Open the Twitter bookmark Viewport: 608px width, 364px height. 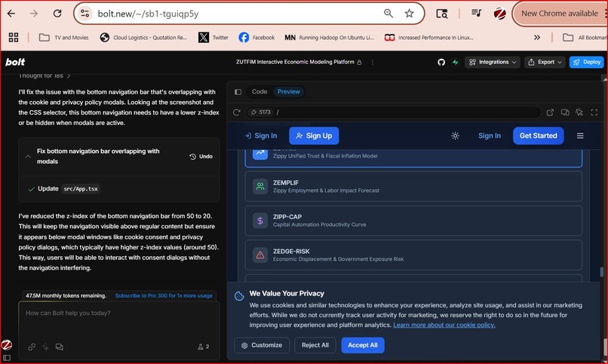coord(213,37)
